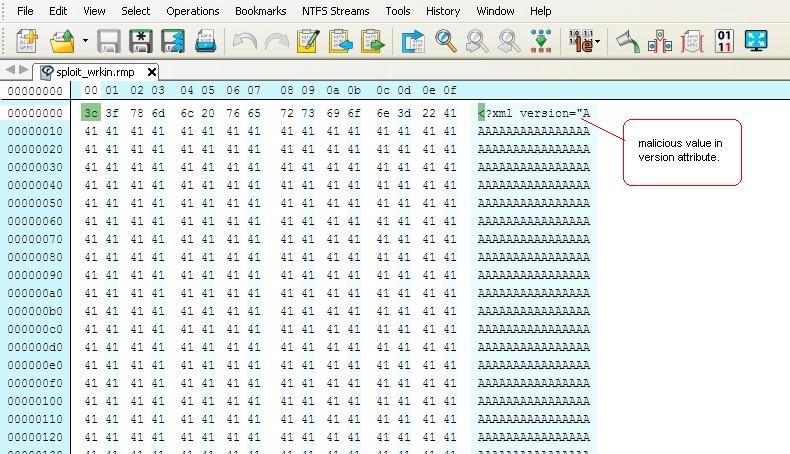
Task: Click the clipboard with blue arrow icon
Action: tap(341, 41)
